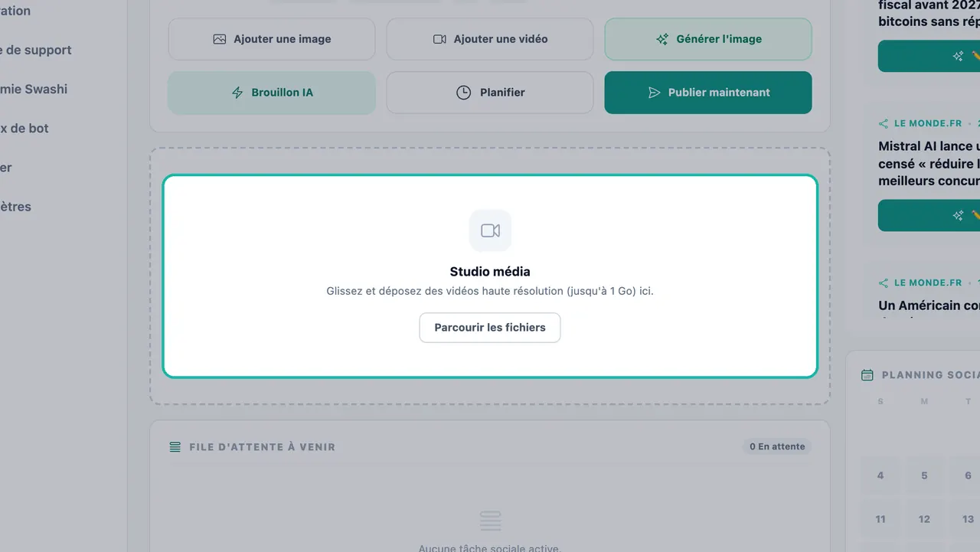This screenshot has height=552, width=980.
Task: Click Générer l'image button
Action: pos(708,39)
